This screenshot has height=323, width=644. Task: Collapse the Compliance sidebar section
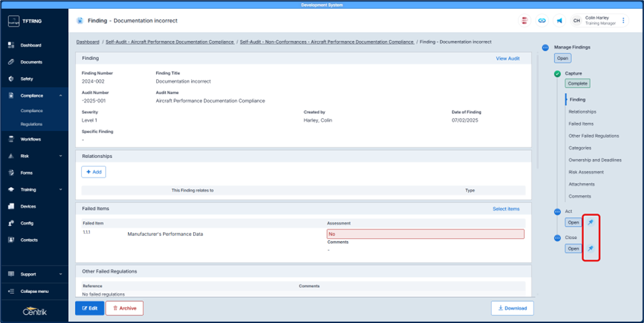[x=61, y=96]
